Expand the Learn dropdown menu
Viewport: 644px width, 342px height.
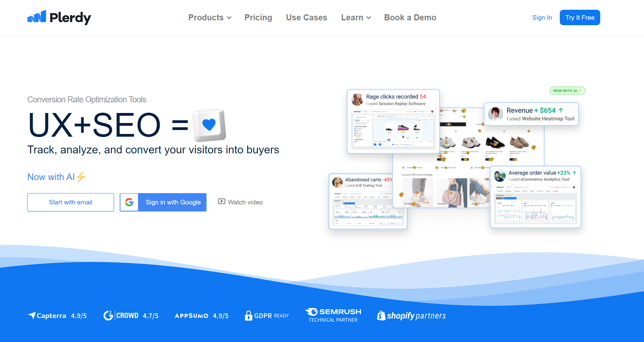click(x=355, y=17)
